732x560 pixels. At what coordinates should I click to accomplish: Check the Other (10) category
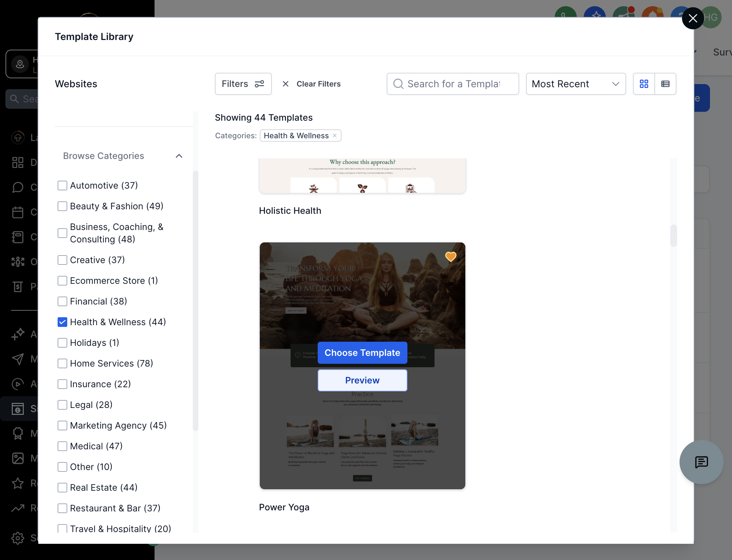pyautogui.click(x=62, y=467)
